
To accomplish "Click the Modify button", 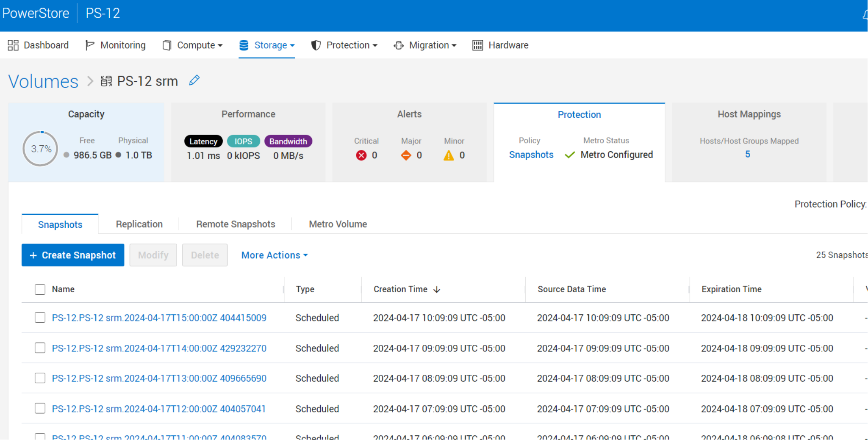I will click(153, 255).
